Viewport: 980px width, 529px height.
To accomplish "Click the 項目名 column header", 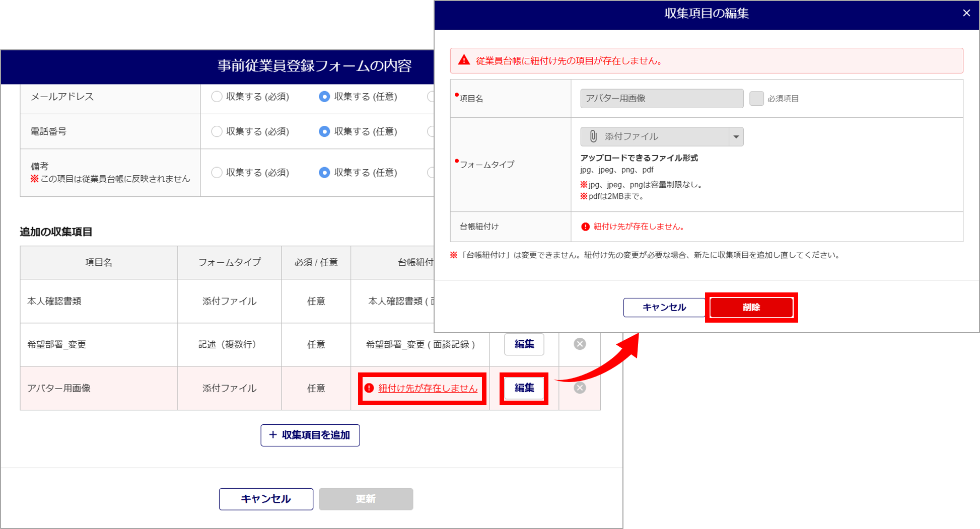I will (99, 263).
